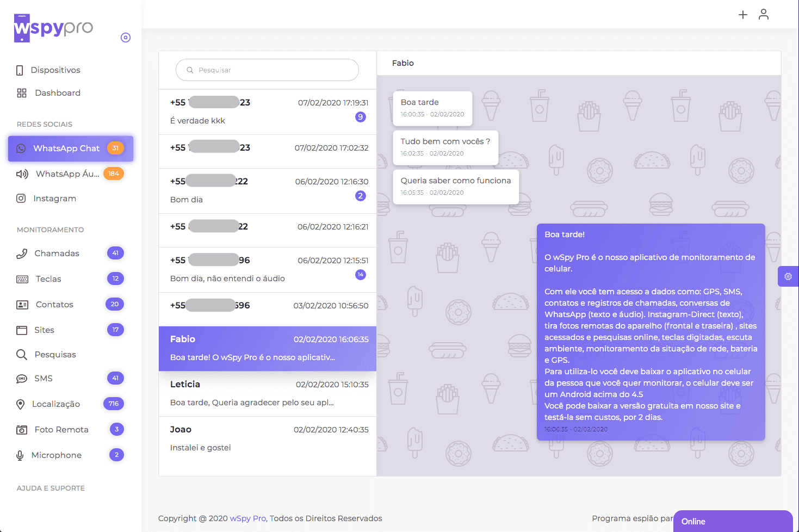Viewport: 799px width, 532px height.
Task: Open the Online chat widget
Action: coord(733,521)
